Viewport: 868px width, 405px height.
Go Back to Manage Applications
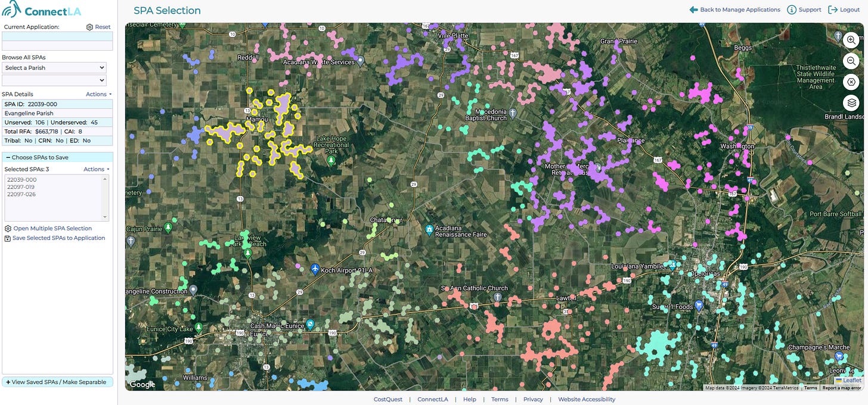coord(740,10)
